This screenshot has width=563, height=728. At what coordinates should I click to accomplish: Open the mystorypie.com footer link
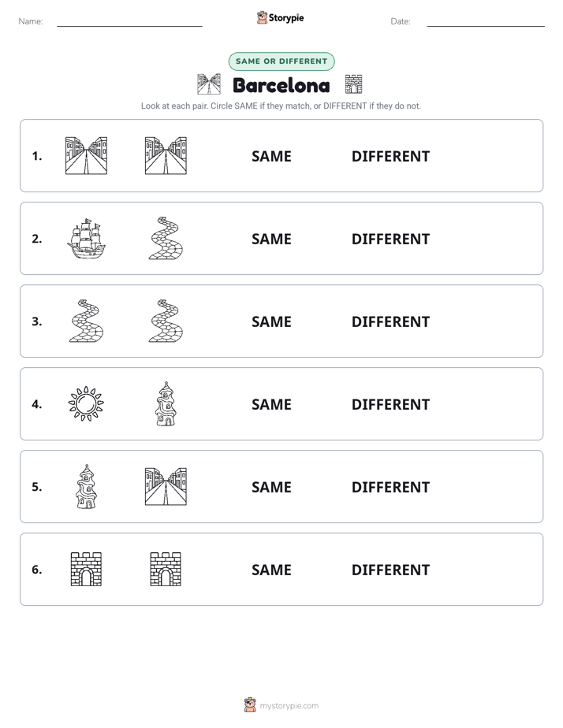289,706
